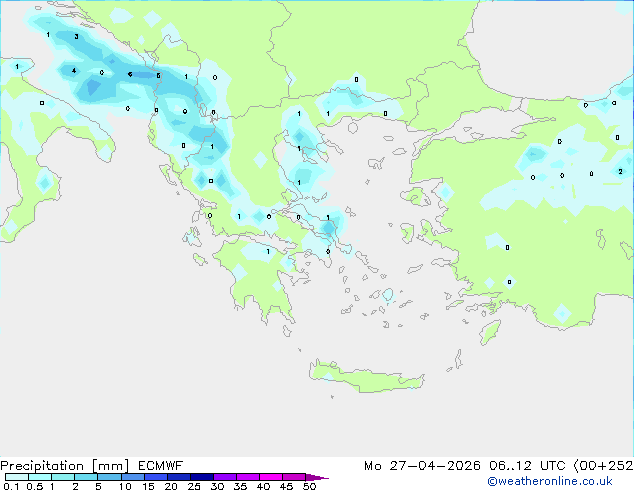Image resolution: width=634 pixels, height=490 pixels.
Task: Pick the magenta legend swatch between 40 and 45
Action: point(271,477)
